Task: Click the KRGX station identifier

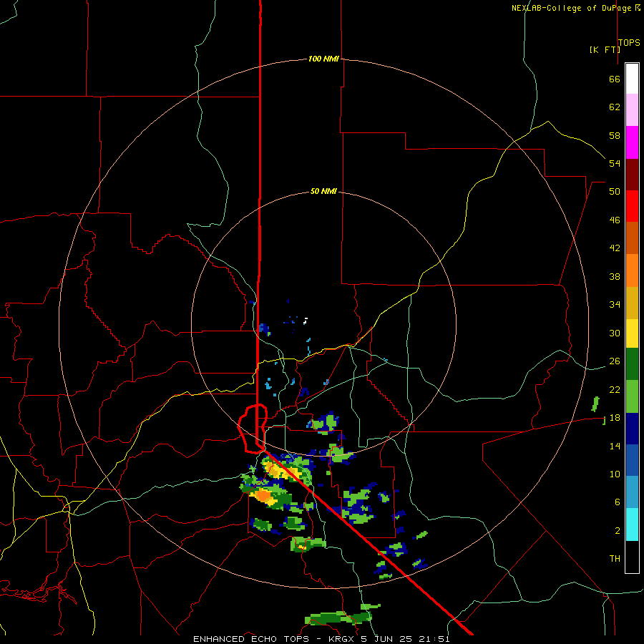Action: pyautogui.click(x=342, y=639)
